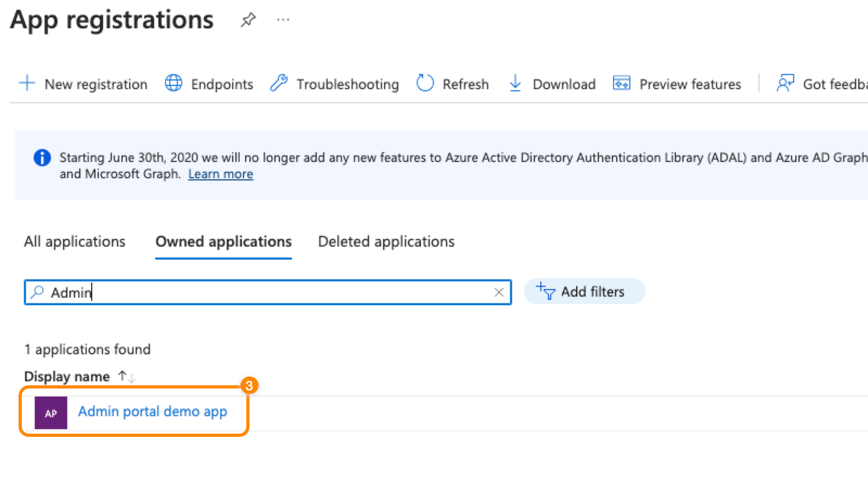The width and height of the screenshot is (868, 477).
Task: Click the Preview features icon
Action: click(621, 83)
